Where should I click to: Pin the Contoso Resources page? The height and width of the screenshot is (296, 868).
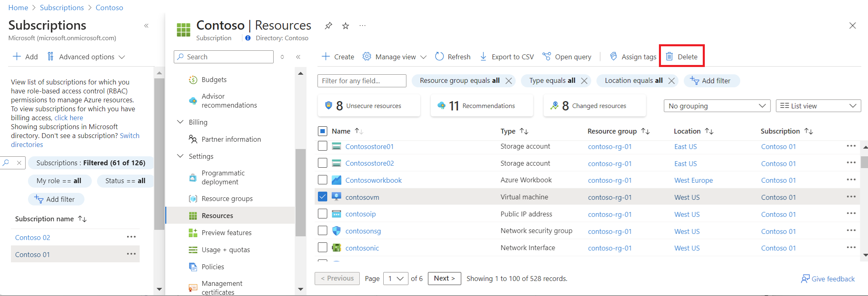pyautogui.click(x=328, y=26)
